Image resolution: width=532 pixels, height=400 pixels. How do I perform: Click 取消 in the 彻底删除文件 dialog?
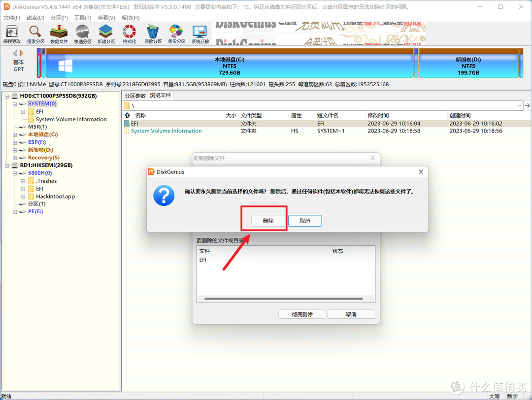(x=351, y=314)
